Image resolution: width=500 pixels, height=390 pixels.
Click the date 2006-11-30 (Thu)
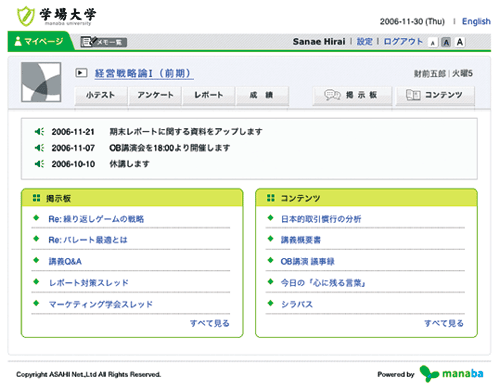click(412, 22)
